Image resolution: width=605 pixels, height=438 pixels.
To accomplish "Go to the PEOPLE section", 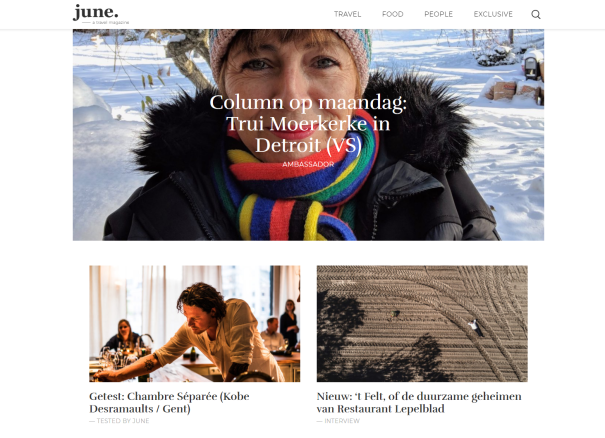I will tap(438, 14).
